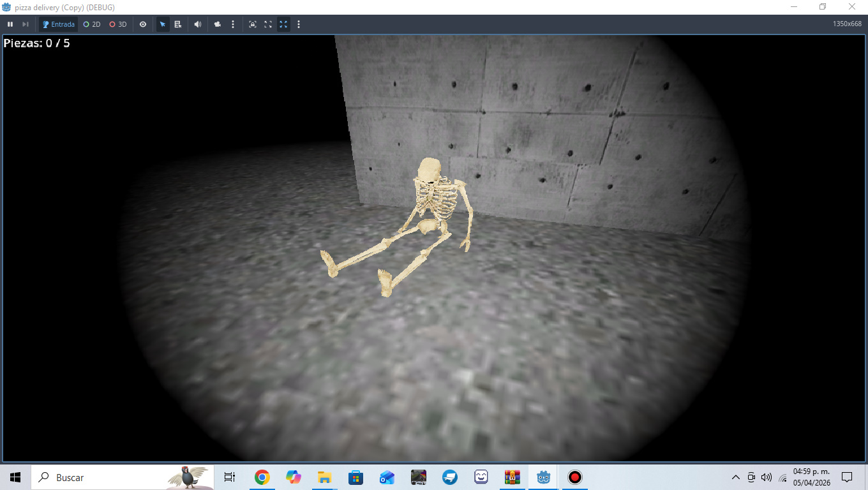This screenshot has width=868, height=490.
Task: Open the dark thumbnail app on taskbar
Action: (418, 477)
